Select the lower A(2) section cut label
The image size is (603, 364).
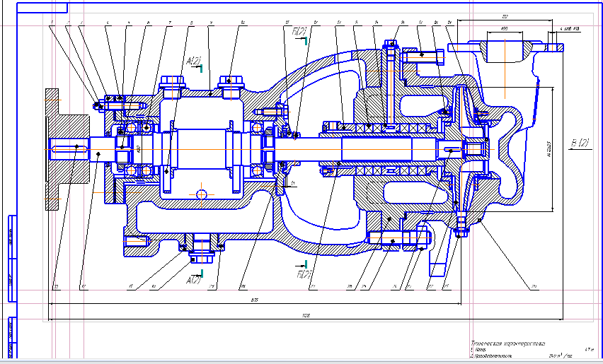[x=193, y=281]
